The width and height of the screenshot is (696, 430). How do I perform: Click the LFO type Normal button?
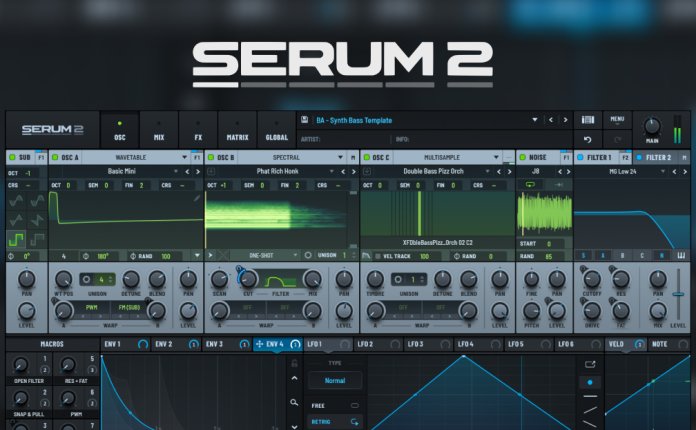pos(335,381)
